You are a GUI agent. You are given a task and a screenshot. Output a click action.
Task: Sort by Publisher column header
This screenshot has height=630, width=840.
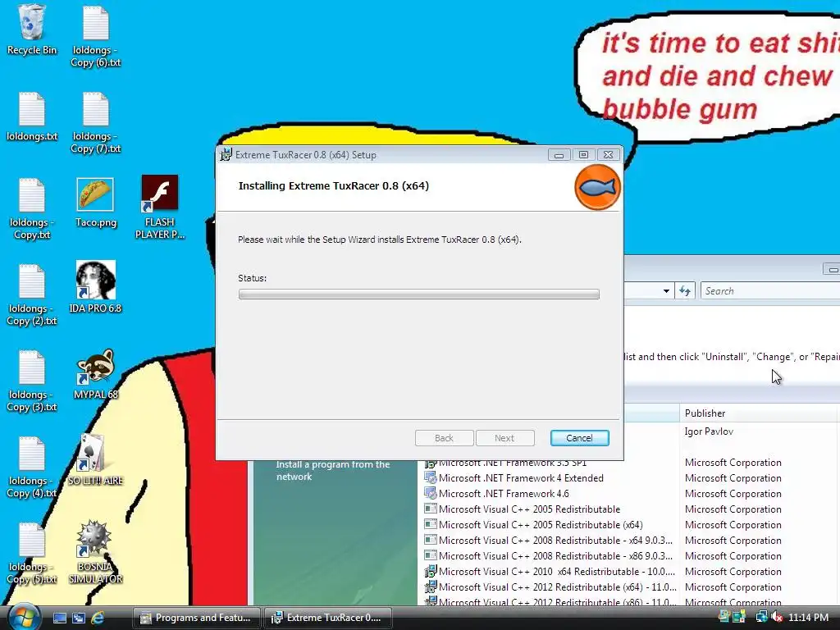tap(759, 413)
